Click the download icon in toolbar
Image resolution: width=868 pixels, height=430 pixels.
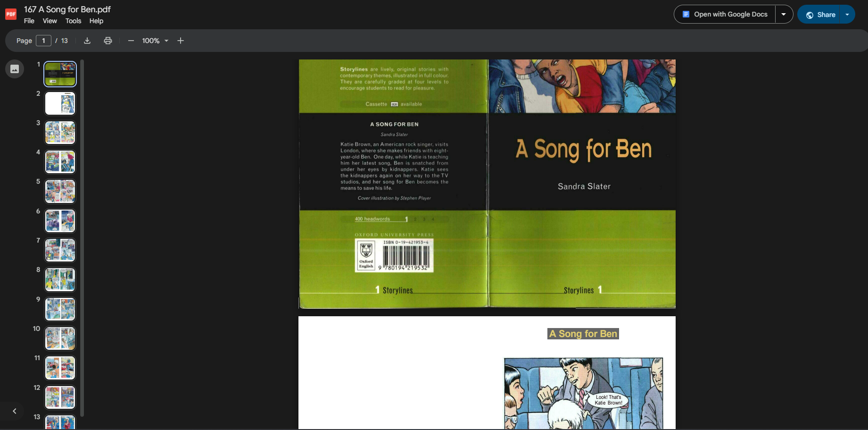pos(87,41)
